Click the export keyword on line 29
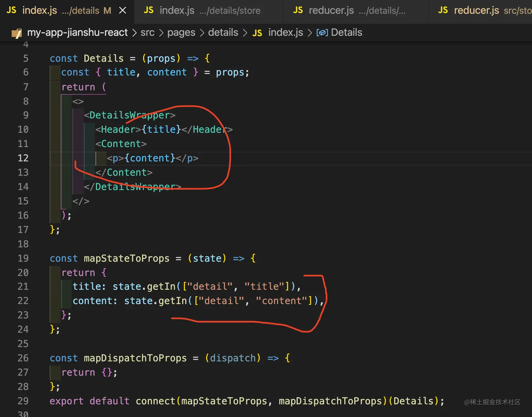 66,401
